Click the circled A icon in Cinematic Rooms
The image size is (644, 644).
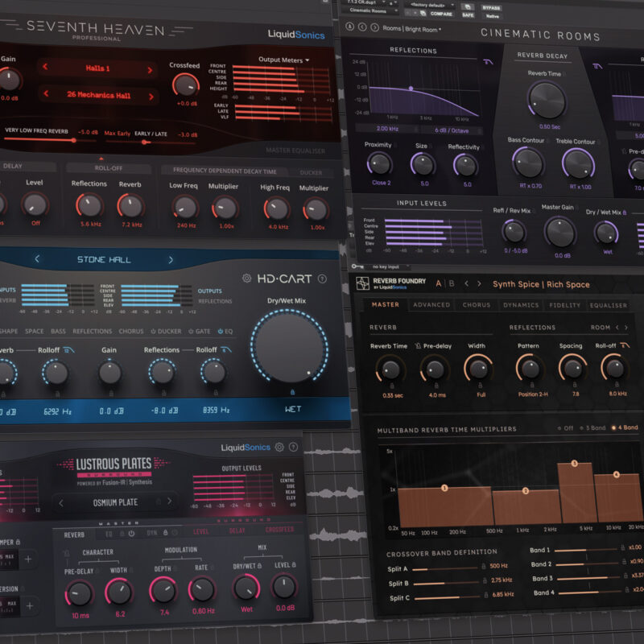point(349,27)
